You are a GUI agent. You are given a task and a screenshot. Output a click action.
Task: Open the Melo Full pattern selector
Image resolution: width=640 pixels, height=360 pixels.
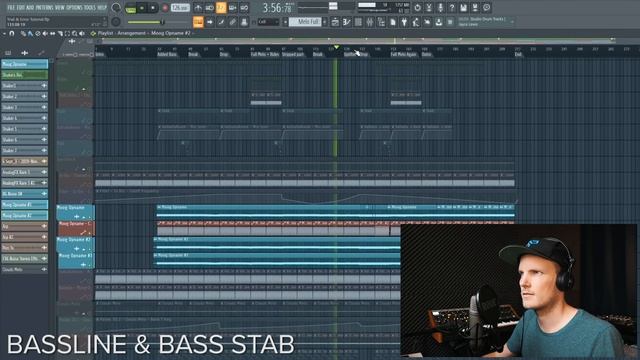click(305, 22)
